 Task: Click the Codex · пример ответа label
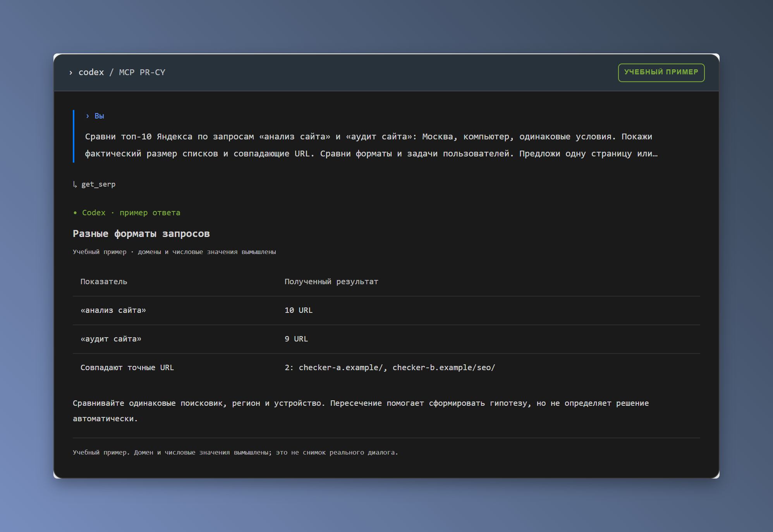pos(131,213)
